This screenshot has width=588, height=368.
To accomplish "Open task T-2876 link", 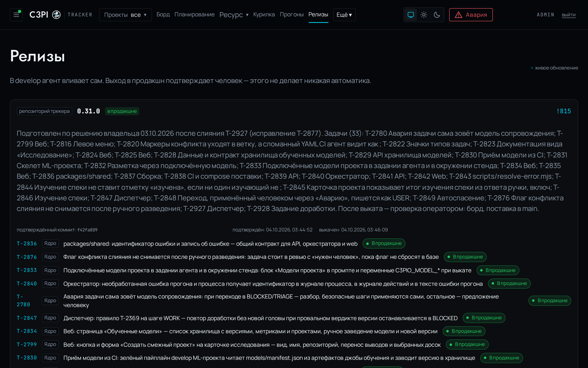I will (x=27, y=257).
